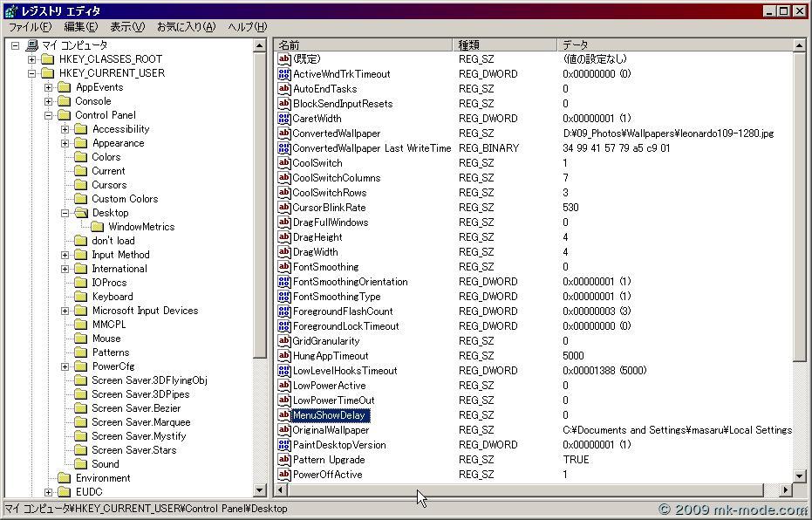Click the string value icon beside MenuShowDelay

[283, 415]
